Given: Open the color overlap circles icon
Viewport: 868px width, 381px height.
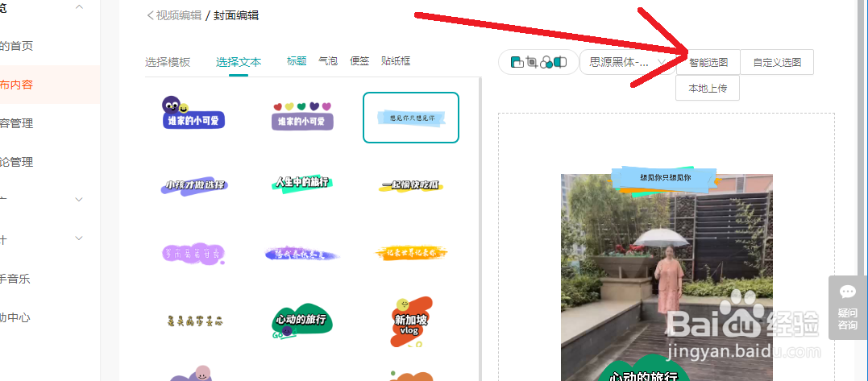Looking at the screenshot, I should tap(546, 63).
